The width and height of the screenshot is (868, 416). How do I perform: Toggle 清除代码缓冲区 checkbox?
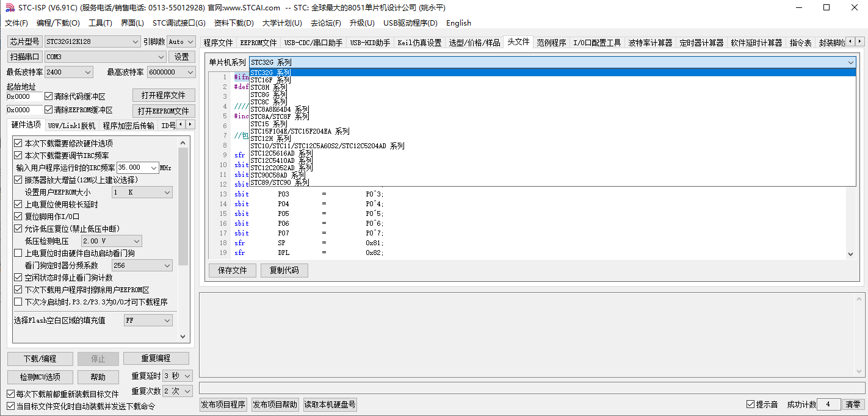point(49,96)
